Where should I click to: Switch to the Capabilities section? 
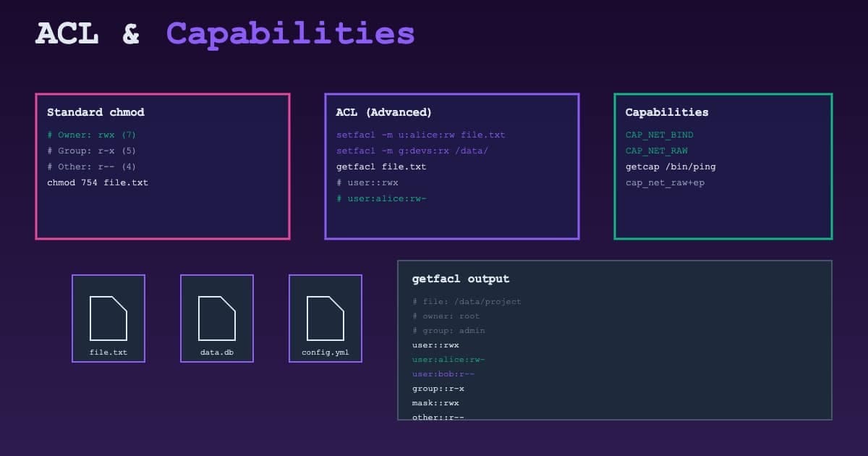click(667, 112)
